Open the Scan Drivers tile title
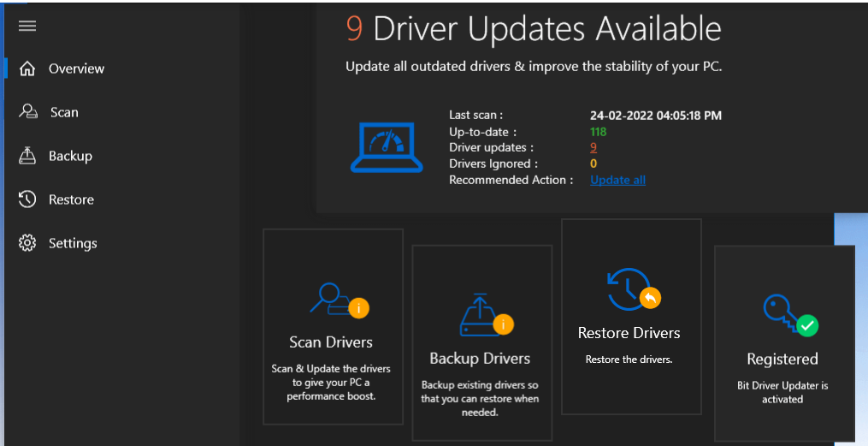The width and height of the screenshot is (868, 446). 331,342
